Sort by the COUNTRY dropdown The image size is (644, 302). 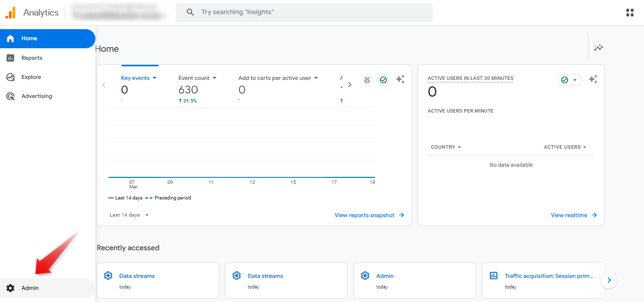coord(446,147)
